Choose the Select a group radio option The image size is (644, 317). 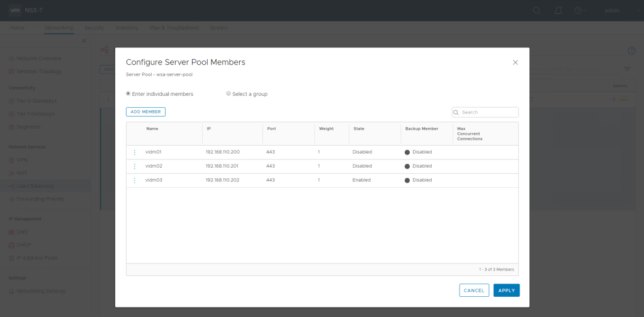click(229, 93)
